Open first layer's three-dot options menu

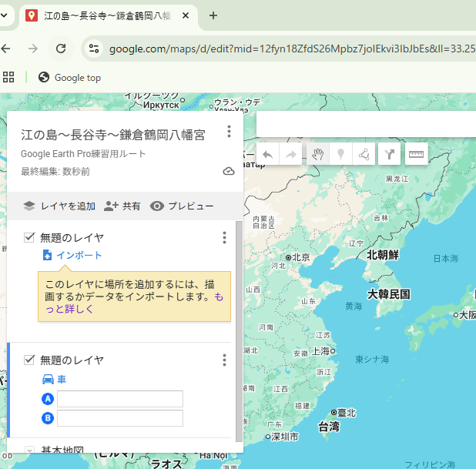pos(224,237)
